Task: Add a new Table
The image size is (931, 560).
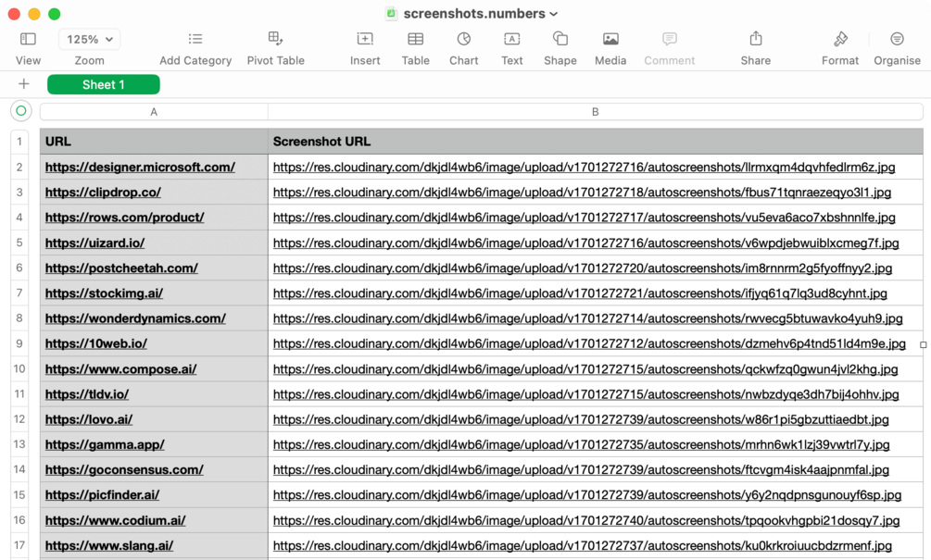Action: [x=415, y=39]
